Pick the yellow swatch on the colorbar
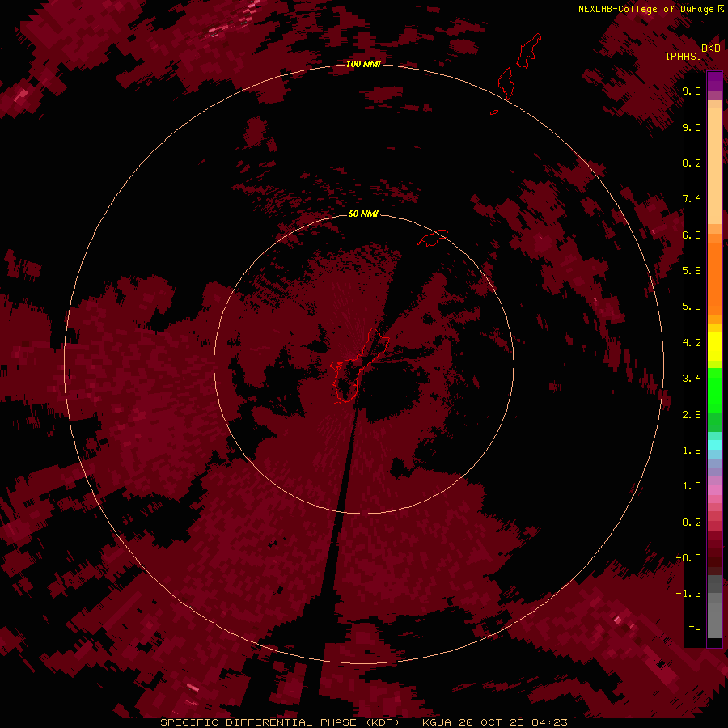 (714, 346)
